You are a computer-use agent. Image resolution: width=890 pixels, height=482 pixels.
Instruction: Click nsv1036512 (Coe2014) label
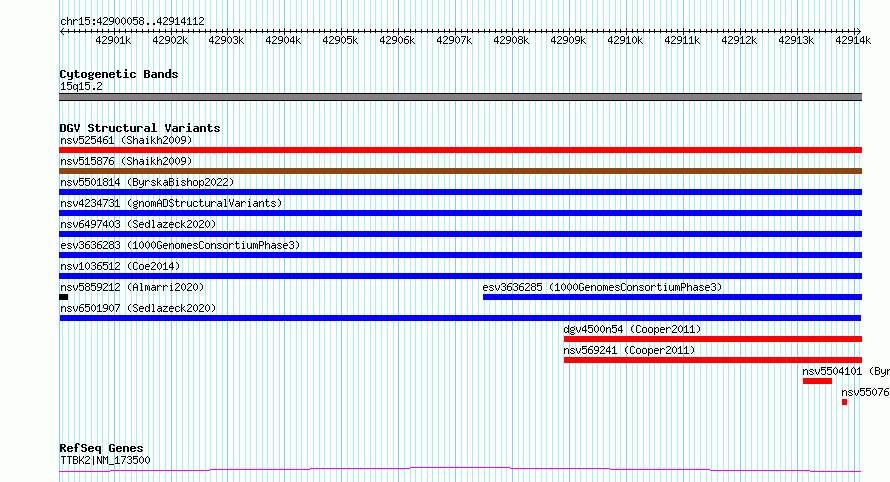coord(120,266)
